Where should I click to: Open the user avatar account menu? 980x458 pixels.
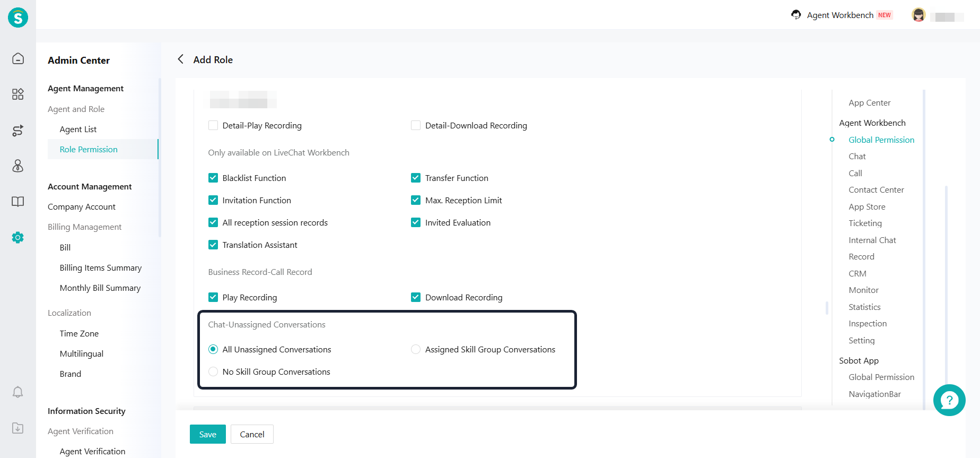pyautogui.click(x=918, y=15)
